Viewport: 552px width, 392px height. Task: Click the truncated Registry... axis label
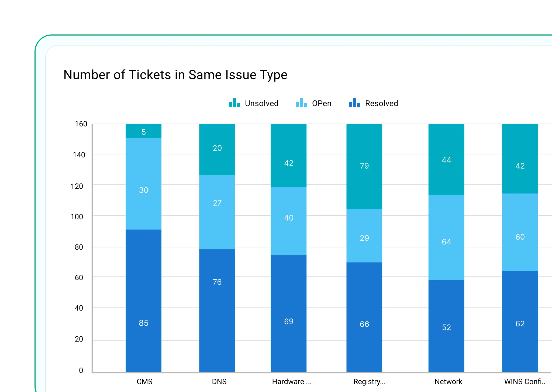click(369, 381)
